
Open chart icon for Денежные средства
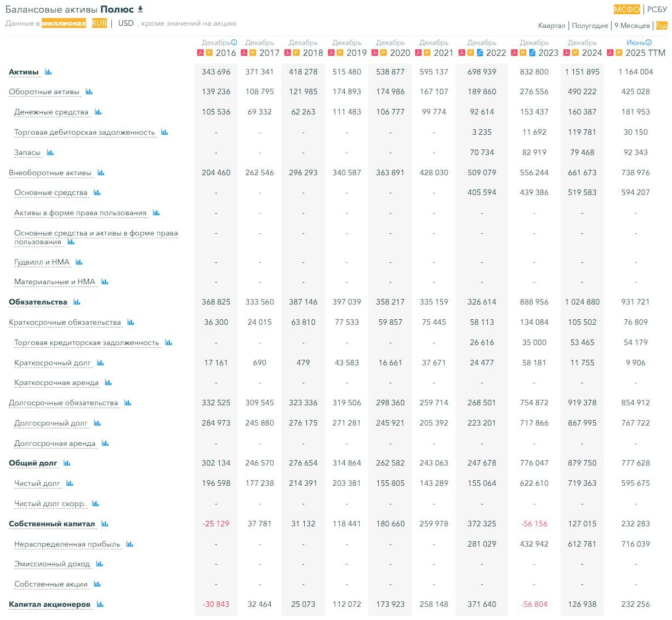pos(98,112)
